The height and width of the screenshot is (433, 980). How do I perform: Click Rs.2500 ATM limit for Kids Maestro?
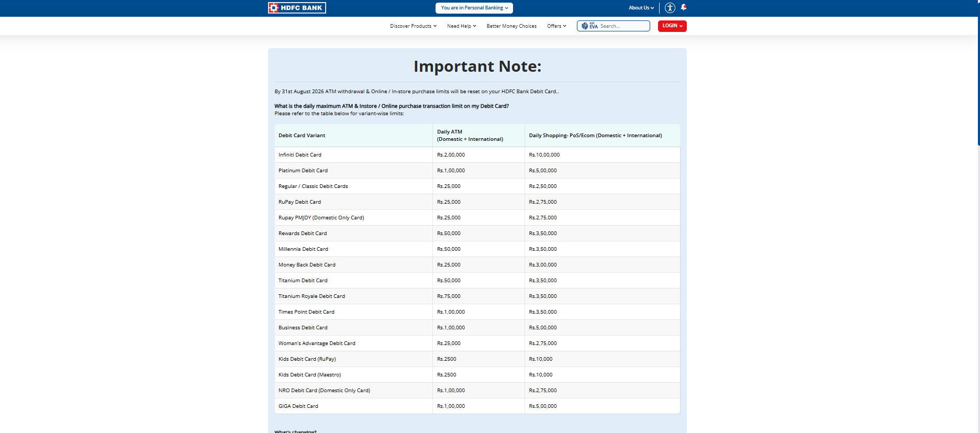pos(447,375)
